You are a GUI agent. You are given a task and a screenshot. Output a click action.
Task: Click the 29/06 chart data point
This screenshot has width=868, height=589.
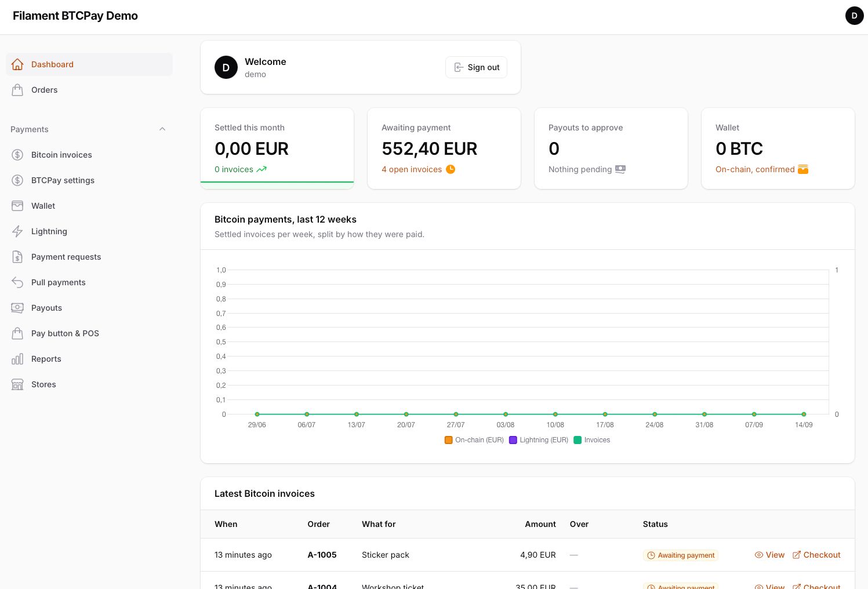[x=257, y=415]
